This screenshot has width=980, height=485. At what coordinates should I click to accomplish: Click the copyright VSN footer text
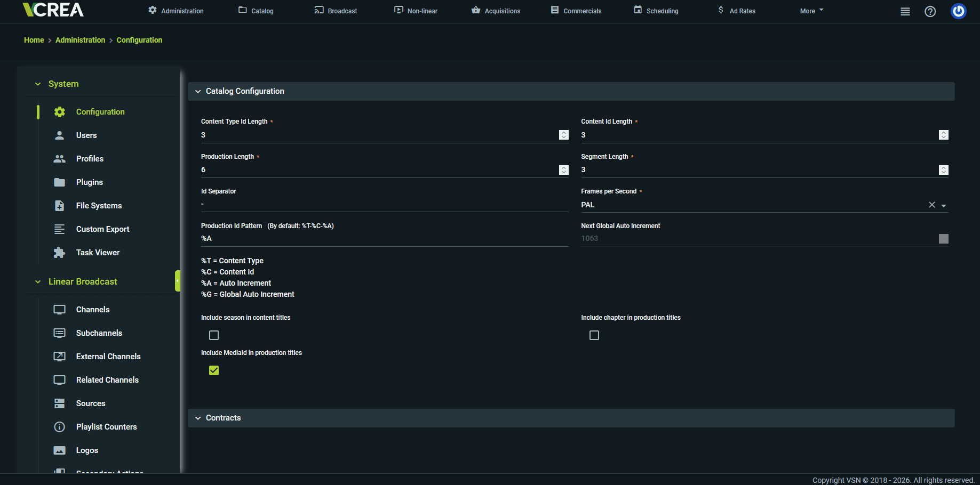tap(894, 480)
